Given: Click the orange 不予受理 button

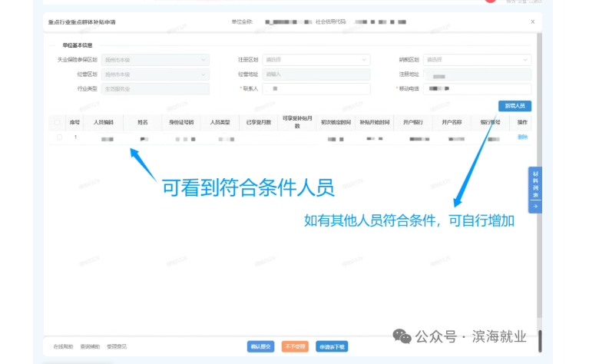Looking at the screenshot, I should [x=294, y=346].
